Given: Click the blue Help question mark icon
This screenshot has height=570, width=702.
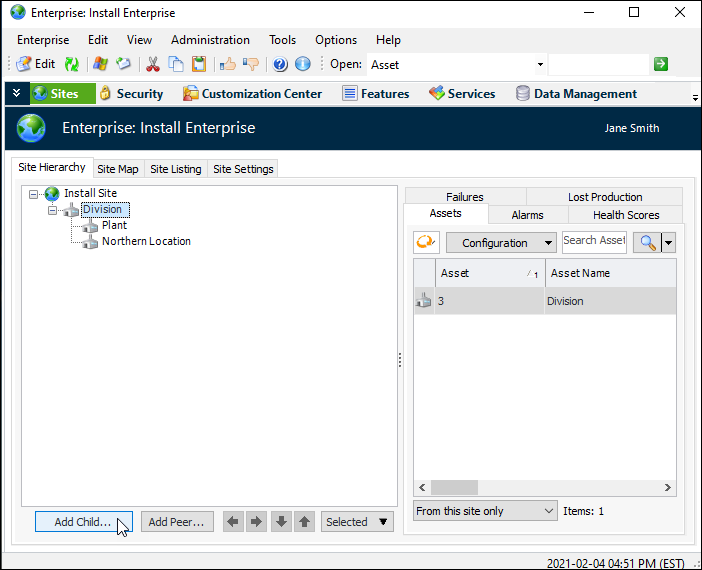Looking at the screenshot, I should coord(280,64).
